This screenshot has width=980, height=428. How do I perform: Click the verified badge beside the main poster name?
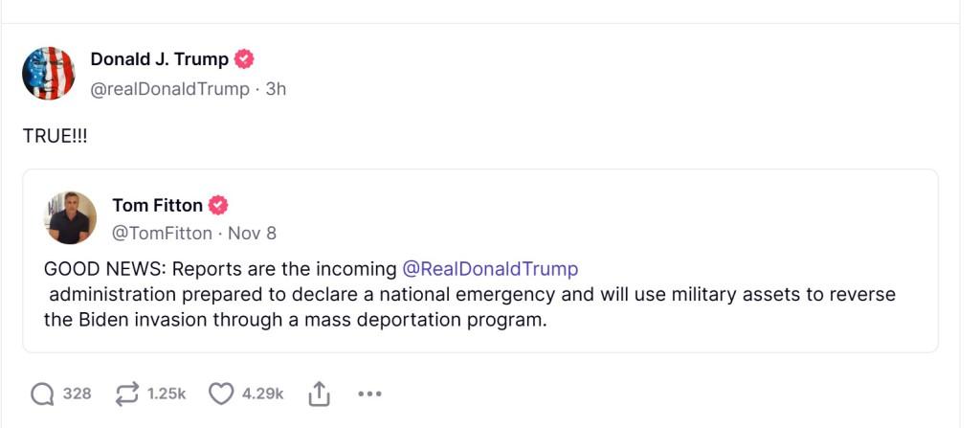245,59
